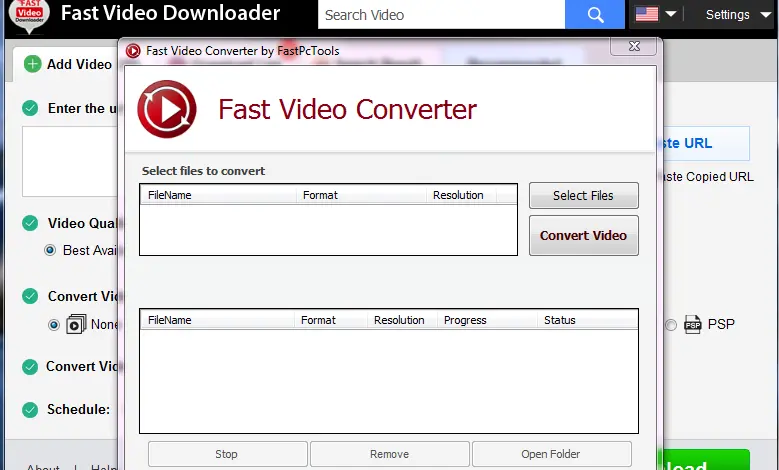Click the Resolution column header in upper list
This screenshot has width=779, height=470.
461,195
